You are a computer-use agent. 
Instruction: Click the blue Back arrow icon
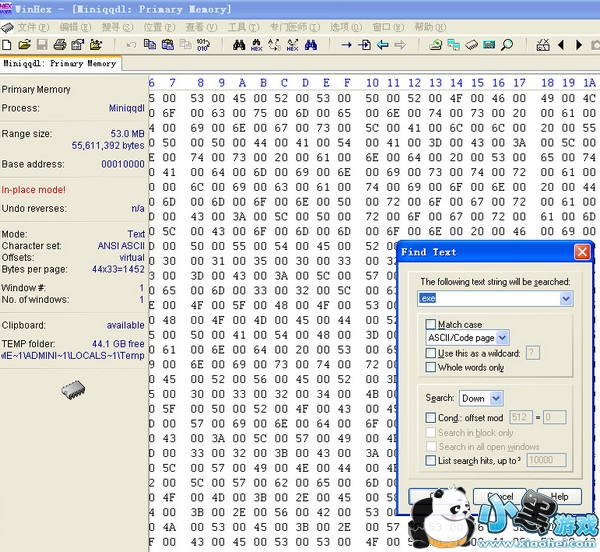(382, 45)
